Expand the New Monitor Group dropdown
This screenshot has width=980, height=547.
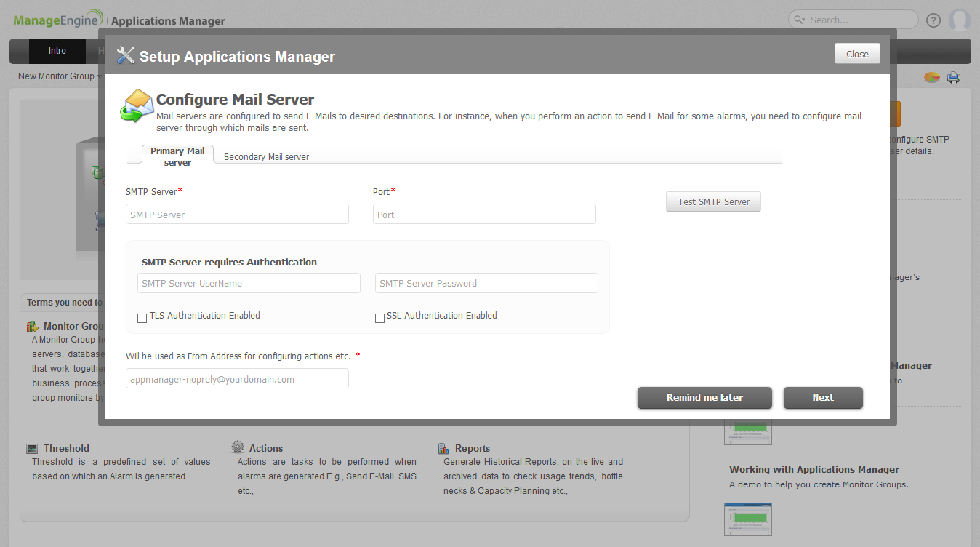click(x=59, y=76)
